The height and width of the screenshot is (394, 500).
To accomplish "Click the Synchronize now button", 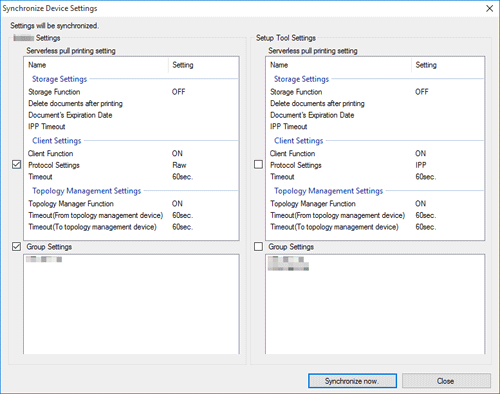I will click(352, 381).
